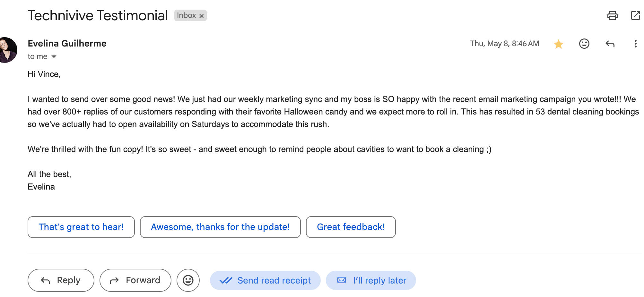This screenshot has height=297, width=644.
Task: Print the Technivive Testimonial email
Action: pyautogui.click(x=612, y=15)
